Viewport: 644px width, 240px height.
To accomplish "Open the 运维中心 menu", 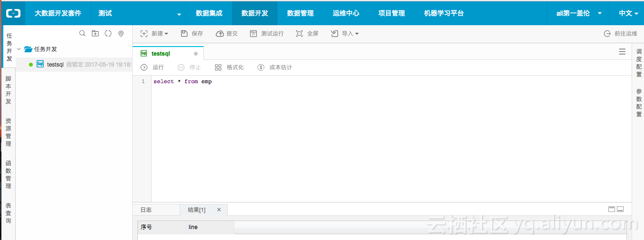I will (x=346, y=13).
